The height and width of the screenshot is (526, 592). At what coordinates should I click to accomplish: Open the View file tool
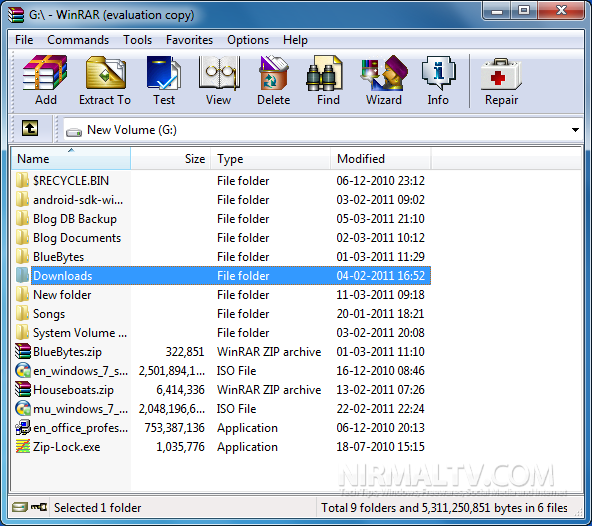219,73
